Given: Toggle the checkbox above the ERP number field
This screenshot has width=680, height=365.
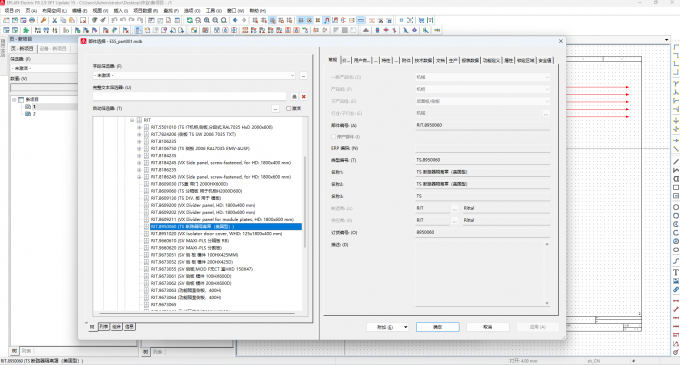Looking at the screenshot, I should (333, 137).
